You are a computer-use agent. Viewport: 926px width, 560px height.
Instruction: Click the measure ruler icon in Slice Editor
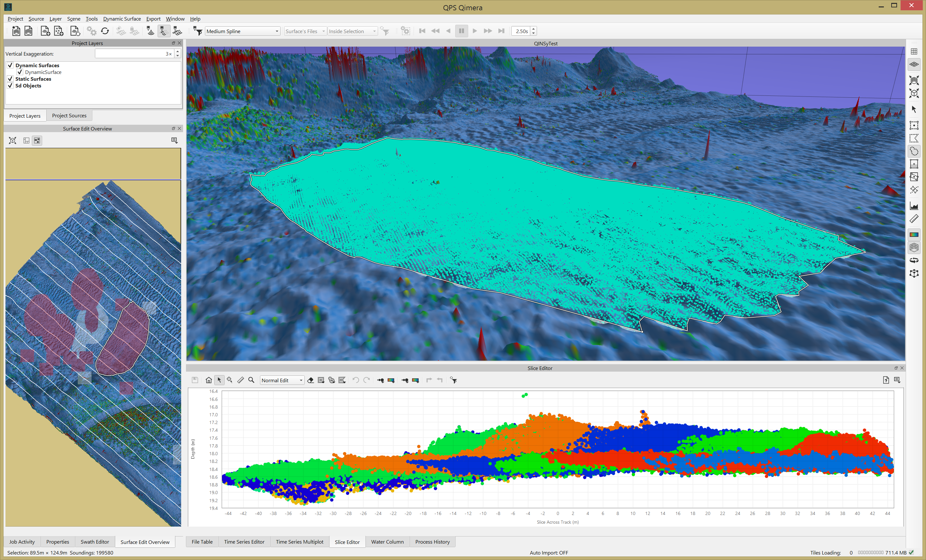click(241, 380)
